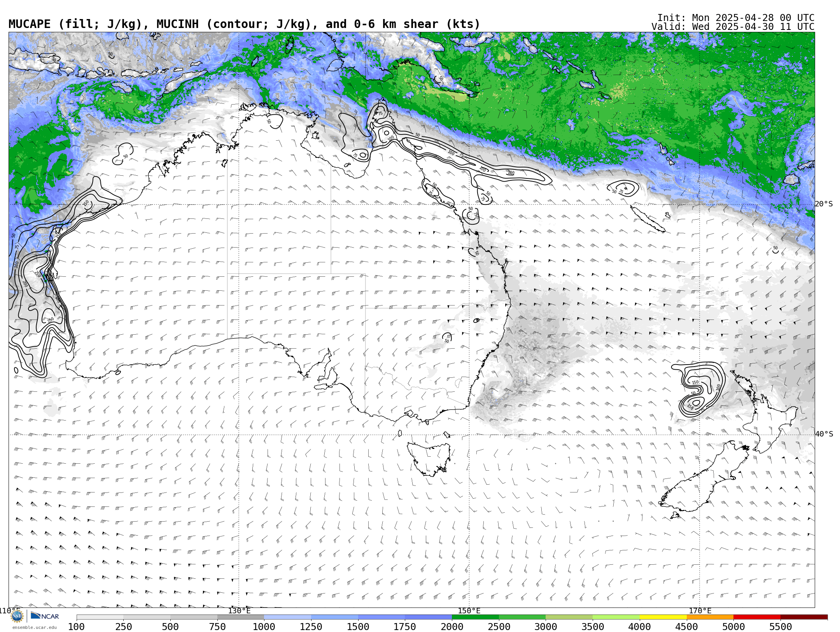
Task: Click the Init: Mon 2025-04-28 00 UTC text
Action: point(736,18)
